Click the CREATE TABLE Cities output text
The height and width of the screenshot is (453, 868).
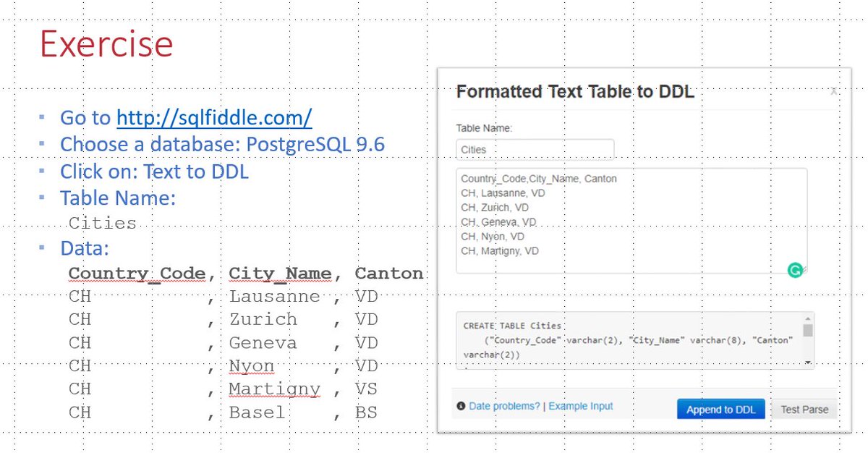coord(512,326)
